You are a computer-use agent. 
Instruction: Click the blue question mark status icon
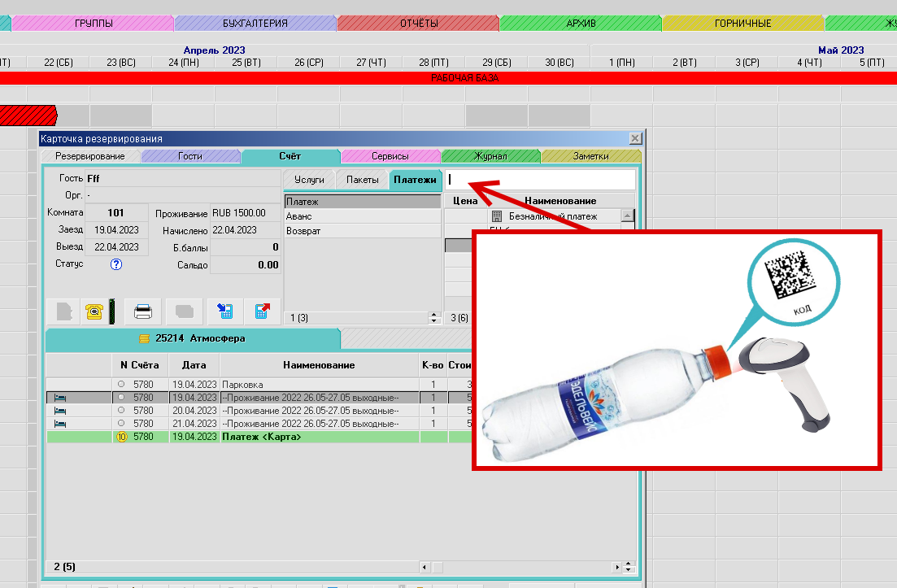tap(116, 264)
